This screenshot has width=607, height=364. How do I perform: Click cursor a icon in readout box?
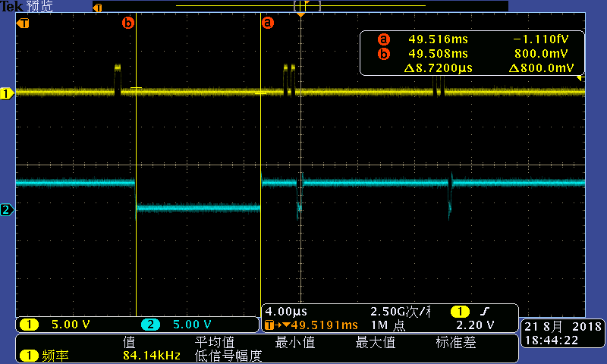coord(383,39)
